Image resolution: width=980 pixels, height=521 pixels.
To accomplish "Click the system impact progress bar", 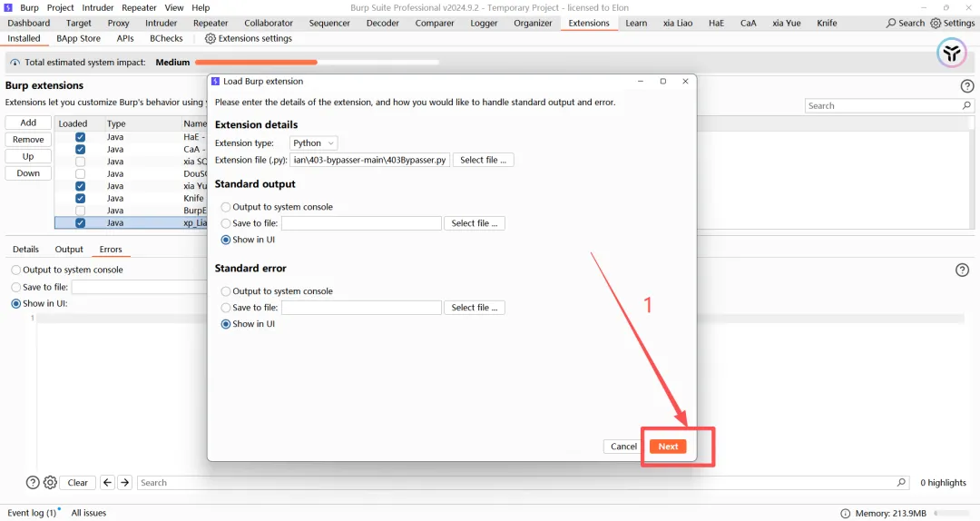I will (317, 63).
